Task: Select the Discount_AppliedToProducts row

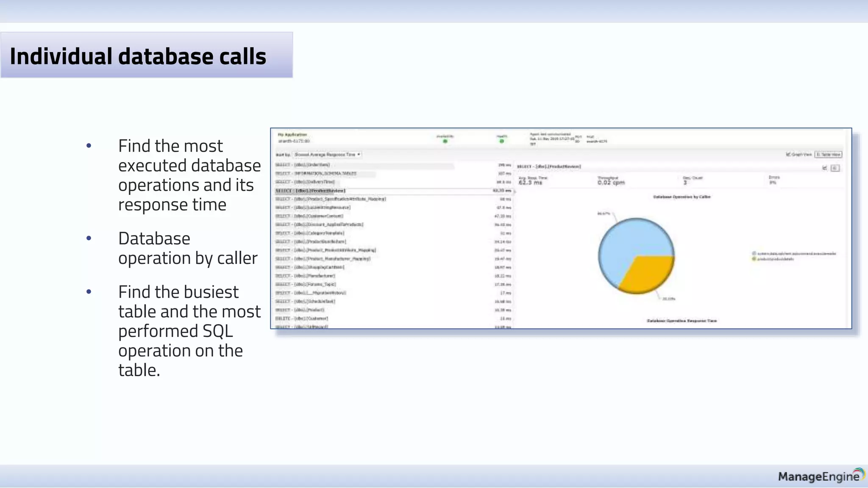Action: 393,225
